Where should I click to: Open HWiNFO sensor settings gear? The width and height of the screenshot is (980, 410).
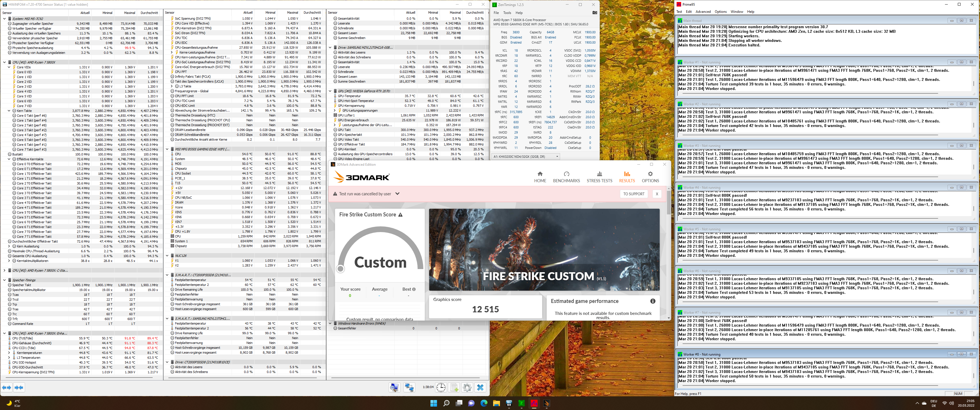[x=467, y=388]
